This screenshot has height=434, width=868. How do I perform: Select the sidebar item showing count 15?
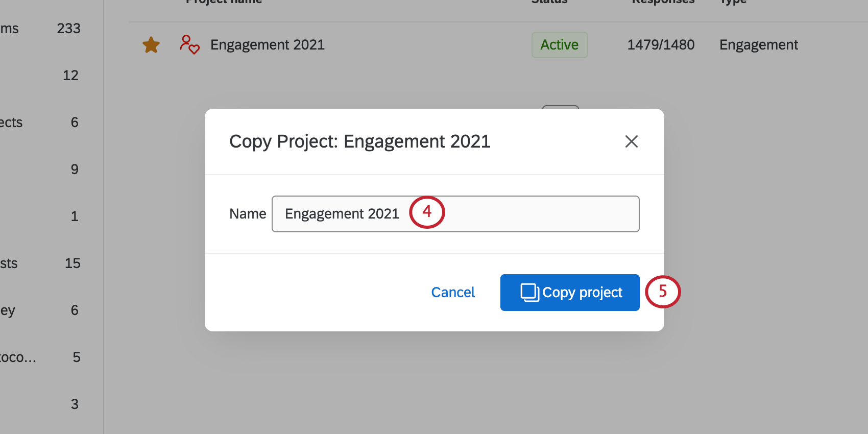click(41, 263)
